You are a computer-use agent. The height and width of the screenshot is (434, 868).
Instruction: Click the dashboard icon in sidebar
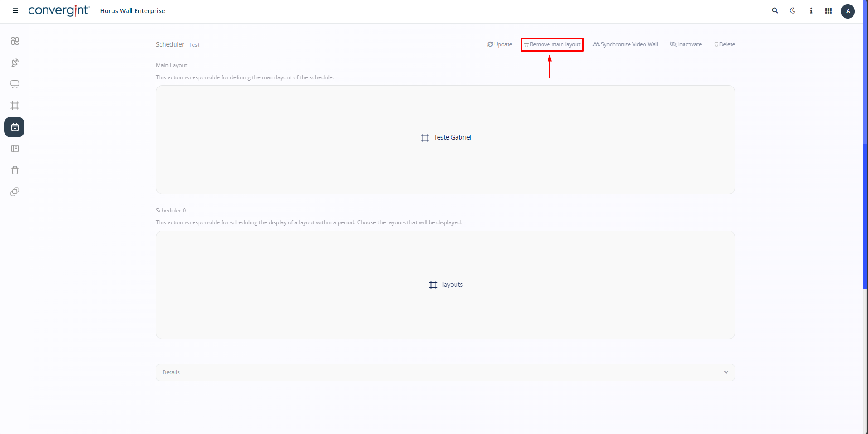tap(15, 41)
